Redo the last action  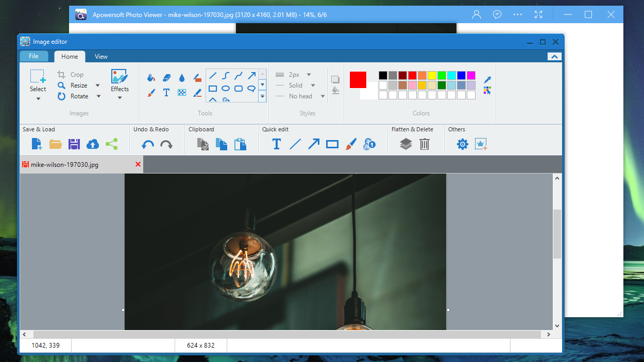[x=166, y=145]
